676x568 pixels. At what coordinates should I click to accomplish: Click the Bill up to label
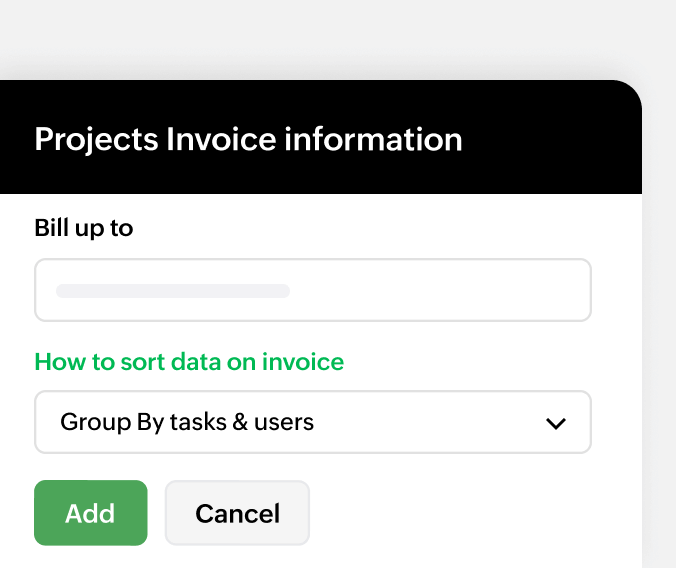83,227
